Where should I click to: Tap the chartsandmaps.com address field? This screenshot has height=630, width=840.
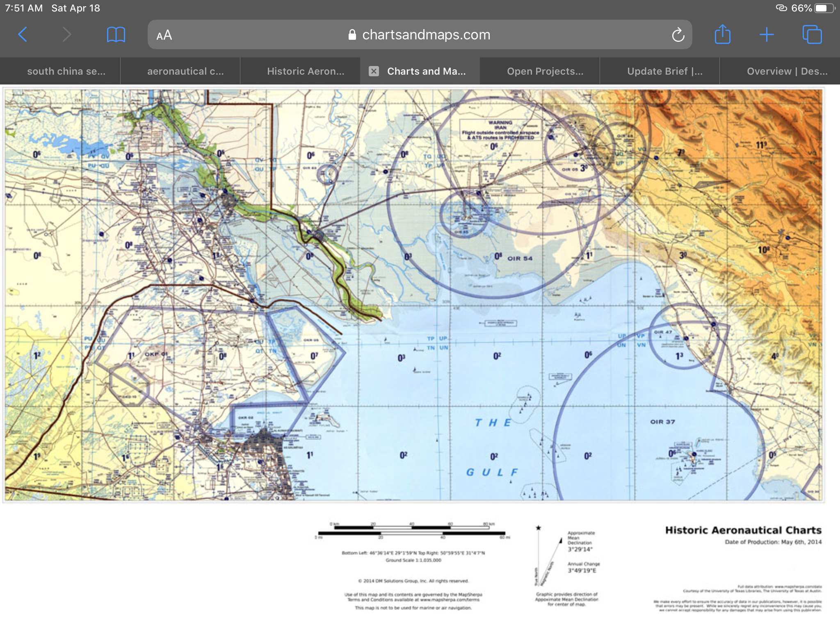coord(426,35)
